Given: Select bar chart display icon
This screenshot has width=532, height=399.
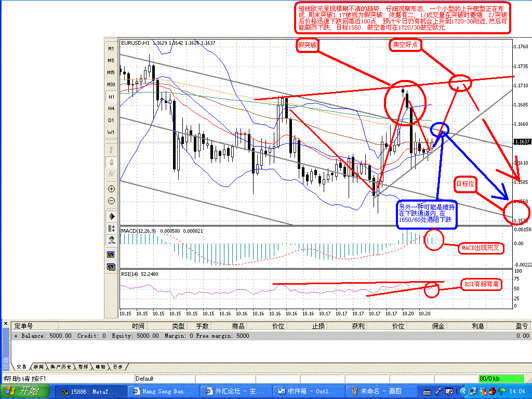Looking at the screenshot, I should coord(111,150).
